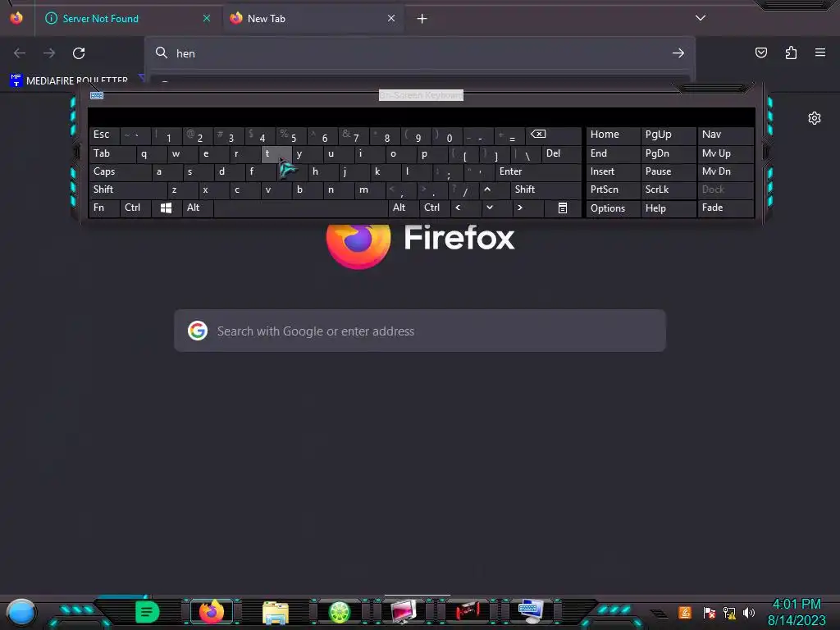Toggle the left Shift key on the keyboard

[x=128, y=189]
